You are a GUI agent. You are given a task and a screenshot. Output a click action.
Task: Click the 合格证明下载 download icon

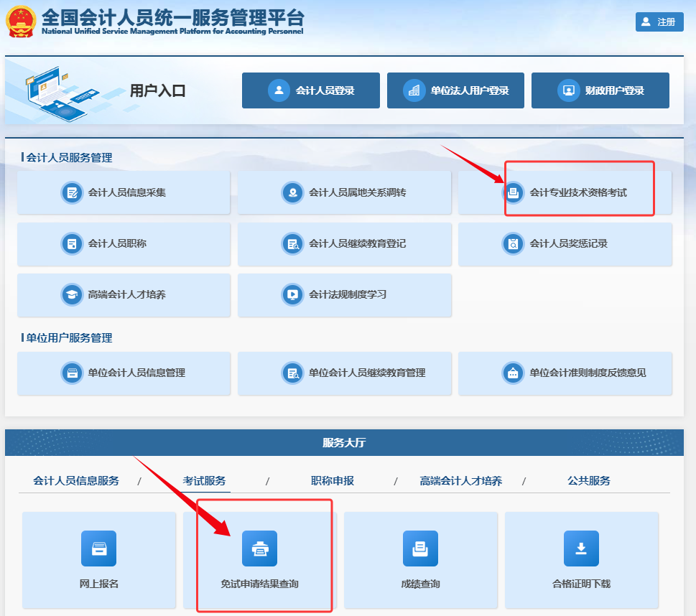(581, 549)
